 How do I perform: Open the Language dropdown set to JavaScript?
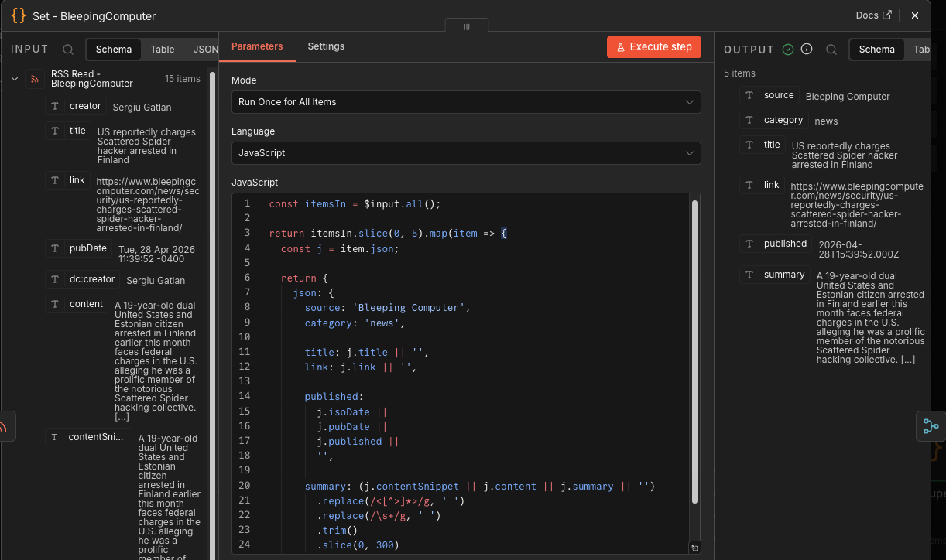[465, 153]
